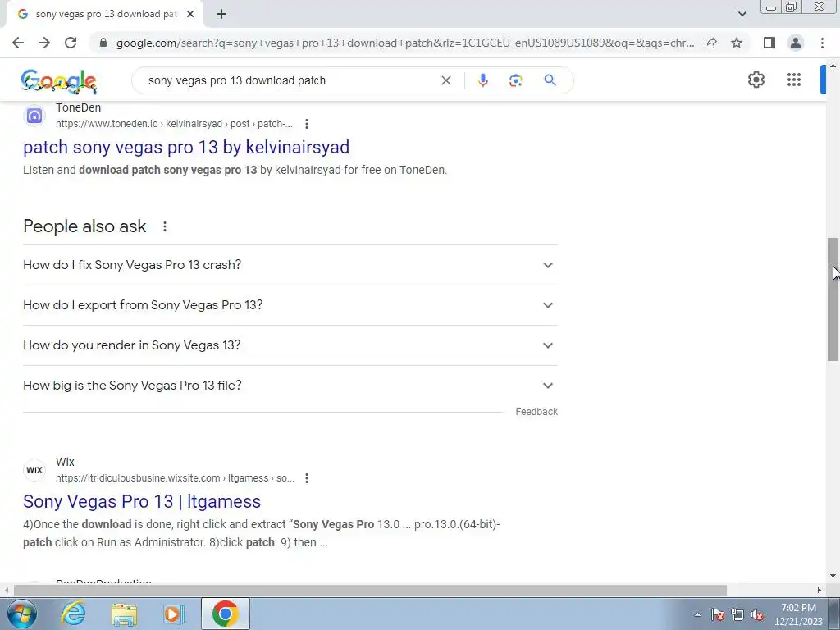Open Chrome three-dot menu
The width and height of the screenshot is (840, 630).
[x=822, y=43]
